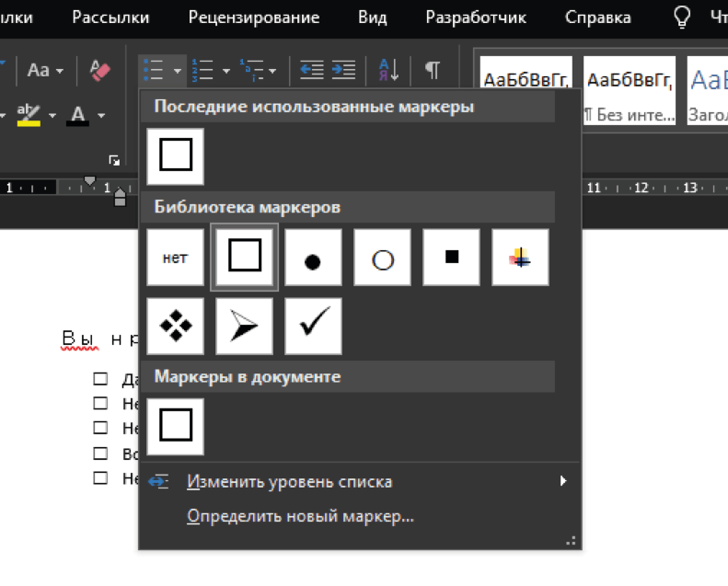The height and width of the screenshot is (586, 728).
Task: Expand the highlight color dropdown arrow
Action: (x=52, y=115)
